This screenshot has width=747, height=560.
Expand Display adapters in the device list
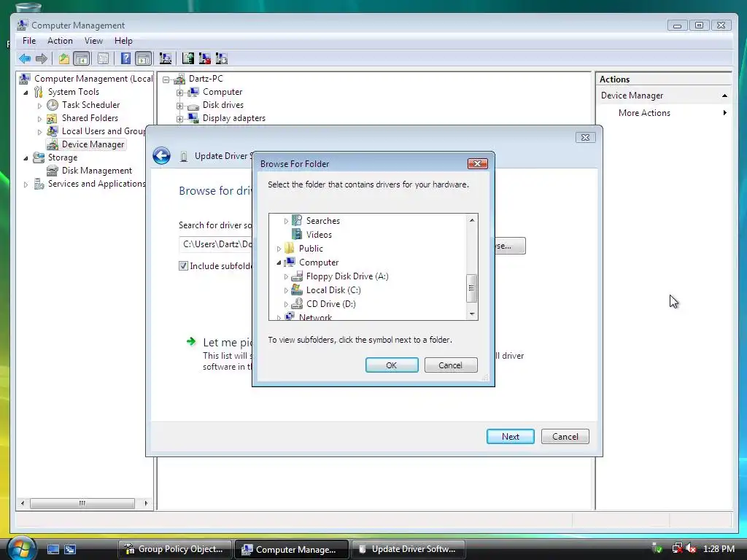click(179, 119)
